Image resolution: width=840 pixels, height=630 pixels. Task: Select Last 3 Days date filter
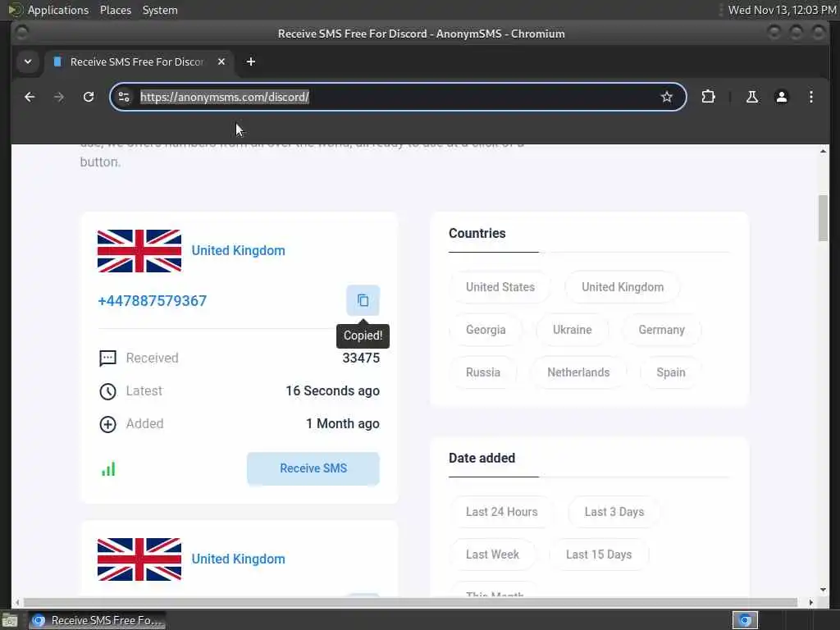tap(614, 512)
